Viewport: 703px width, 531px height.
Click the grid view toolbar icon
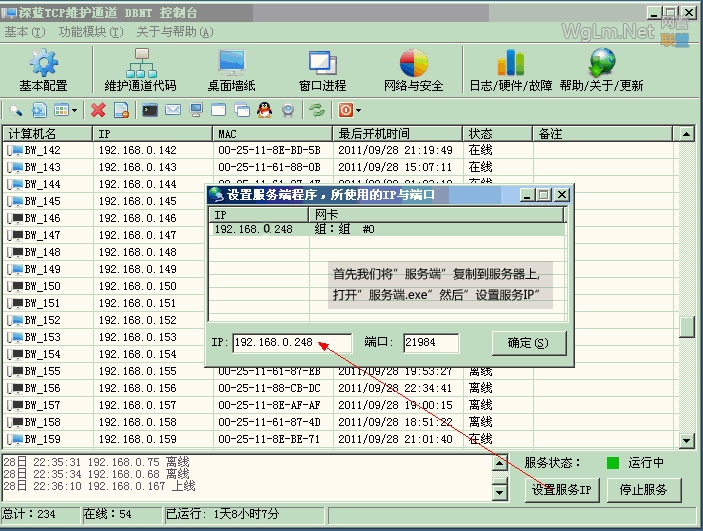(x=61, y=110)
